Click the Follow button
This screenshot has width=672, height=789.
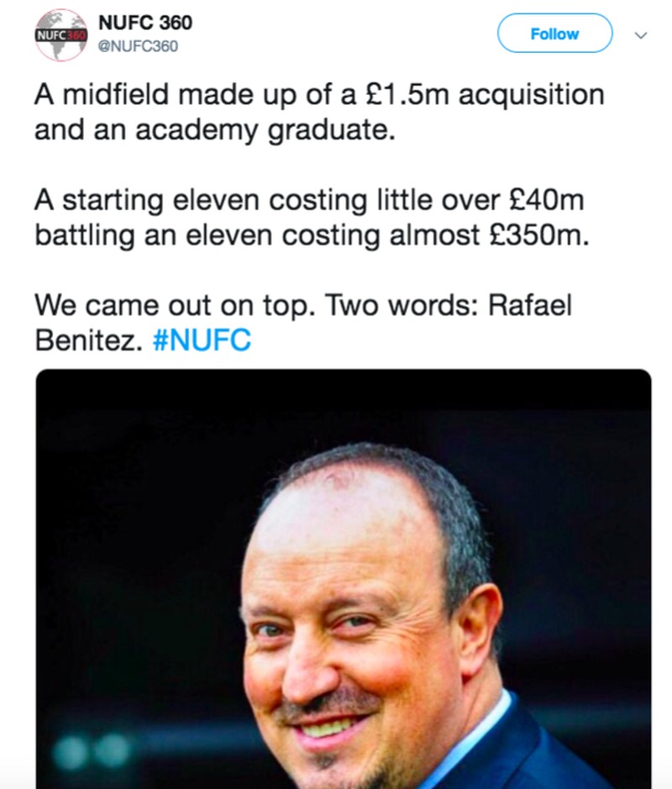(x=554, y=34)
